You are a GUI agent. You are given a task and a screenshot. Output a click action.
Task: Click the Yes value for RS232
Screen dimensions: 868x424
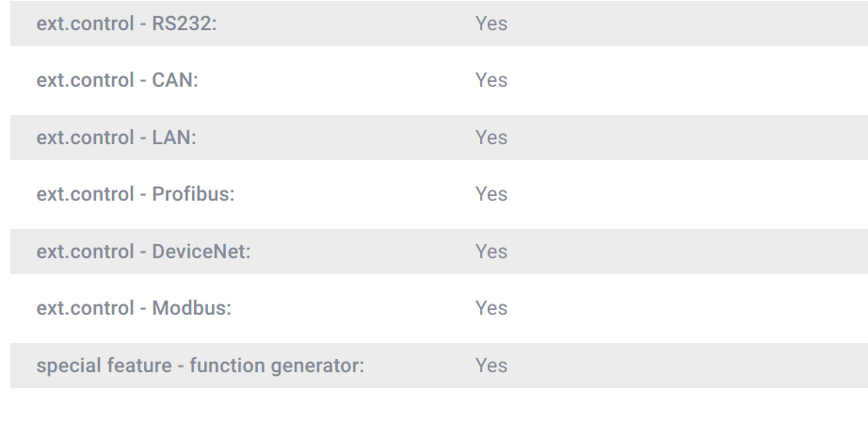(491, 24)
